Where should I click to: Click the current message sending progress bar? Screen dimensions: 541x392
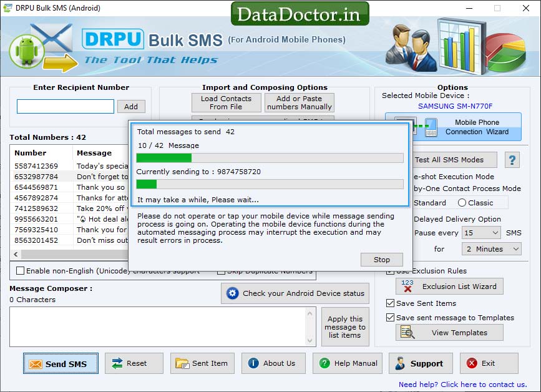coord(270,184)
